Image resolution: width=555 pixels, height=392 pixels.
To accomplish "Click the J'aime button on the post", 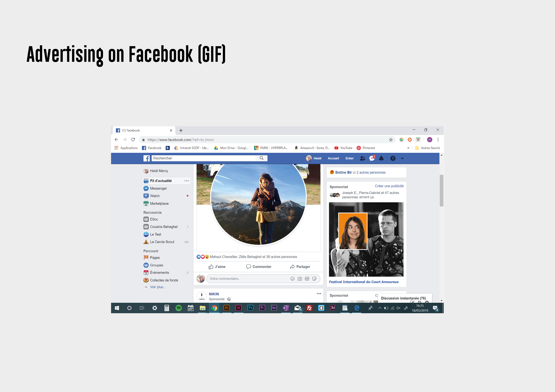I will click(217, 267).
